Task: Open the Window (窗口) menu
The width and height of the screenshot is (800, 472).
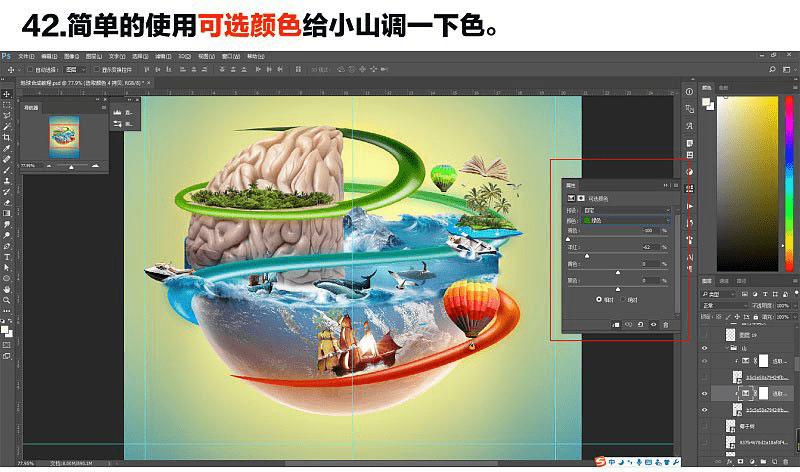Action: 231,56
